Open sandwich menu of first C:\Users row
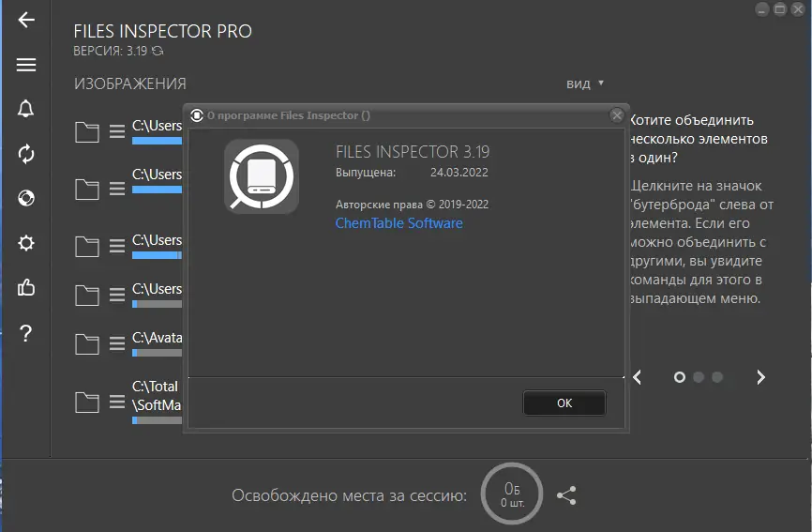The height and width of the screenshot is (532, 812). (117, 131)
